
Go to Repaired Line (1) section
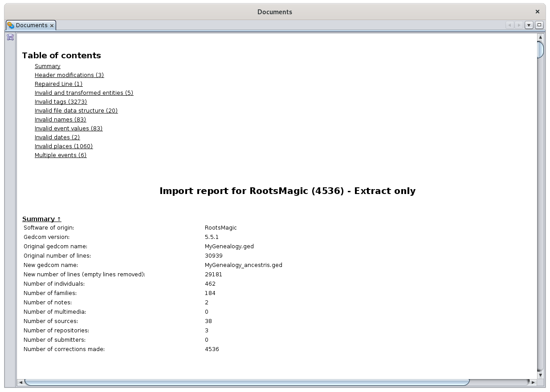click(59, 84)
